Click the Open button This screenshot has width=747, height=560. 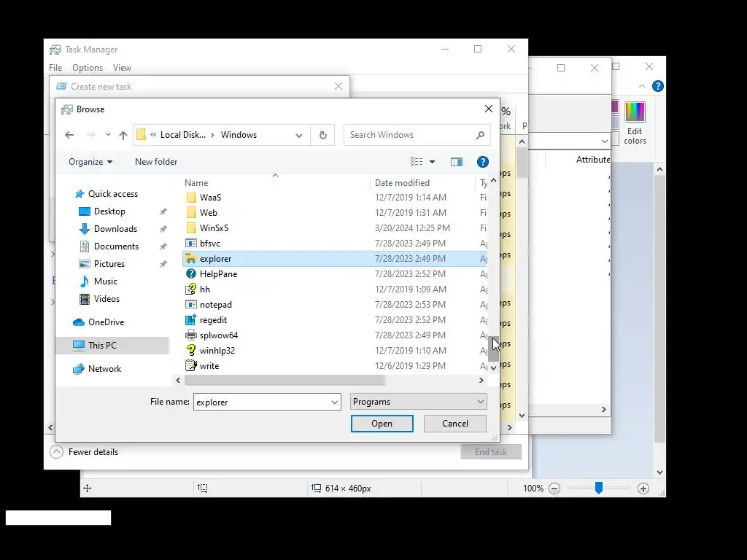point(382,424)
